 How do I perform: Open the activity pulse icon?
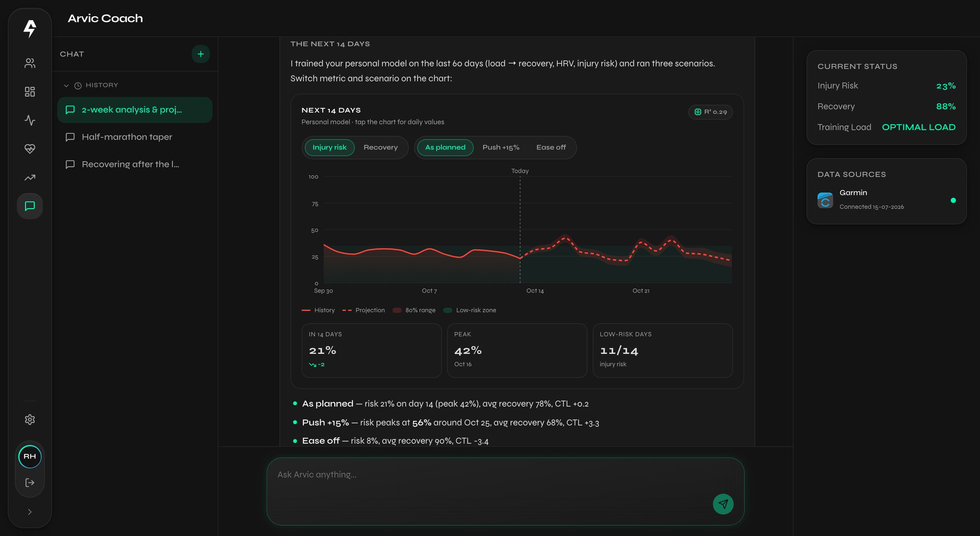click(30, 120)
